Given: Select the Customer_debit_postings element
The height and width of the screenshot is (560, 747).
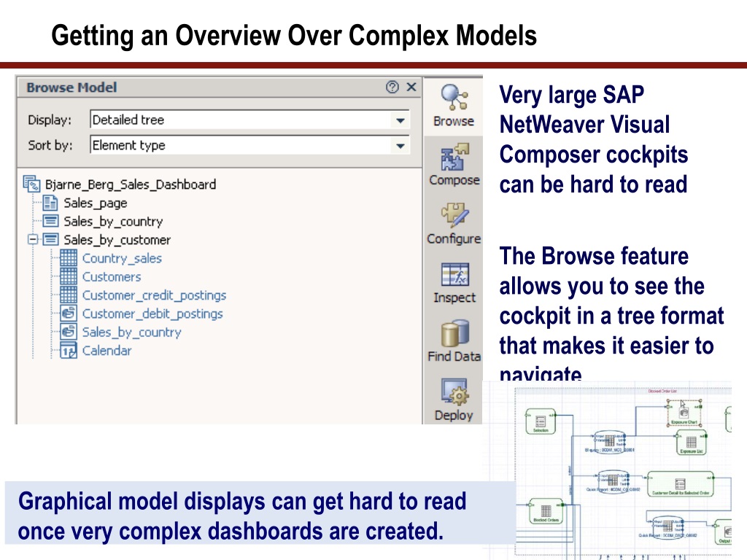Looking at the screenshot, I should (152, 314).
